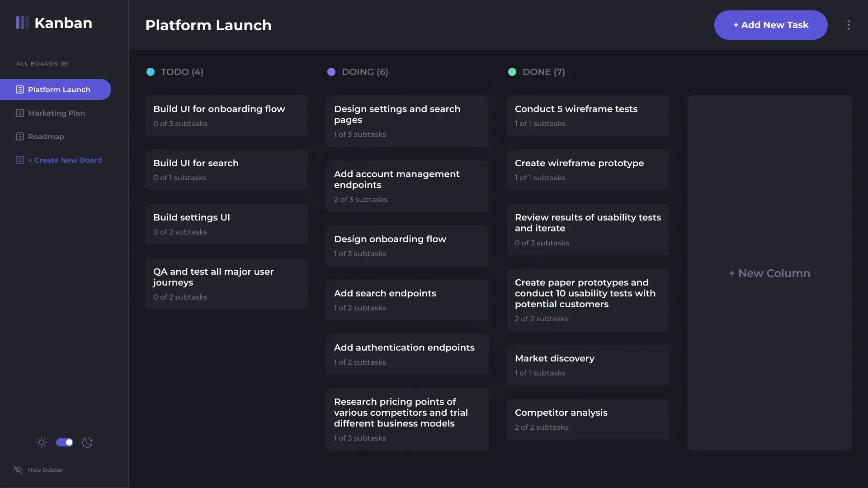
Task: Switch to the Marketing Plan board
Action: point(56,113)
